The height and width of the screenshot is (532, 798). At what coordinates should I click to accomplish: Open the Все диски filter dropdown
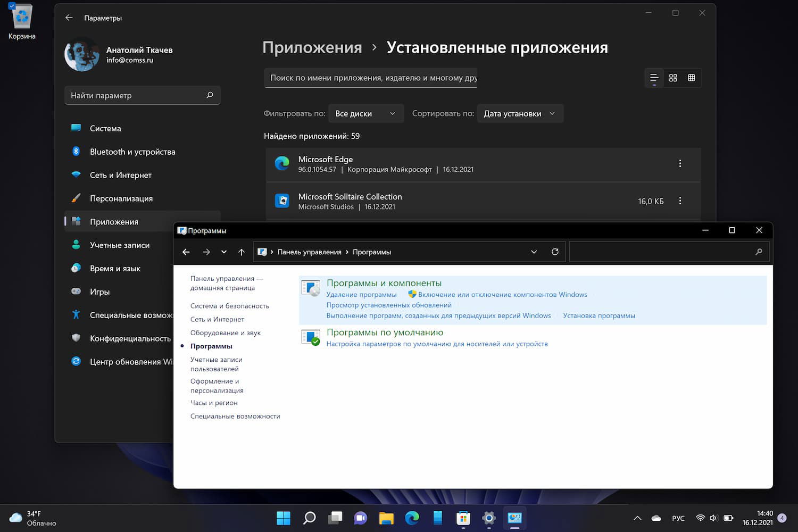[366, 113]
